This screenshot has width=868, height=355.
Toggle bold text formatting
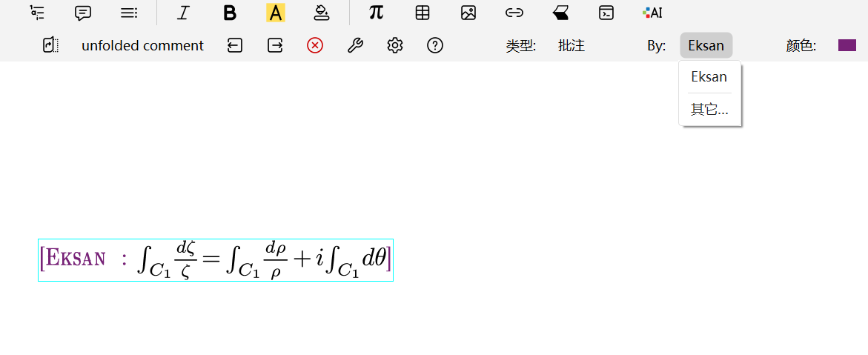(x=230, y=13)
